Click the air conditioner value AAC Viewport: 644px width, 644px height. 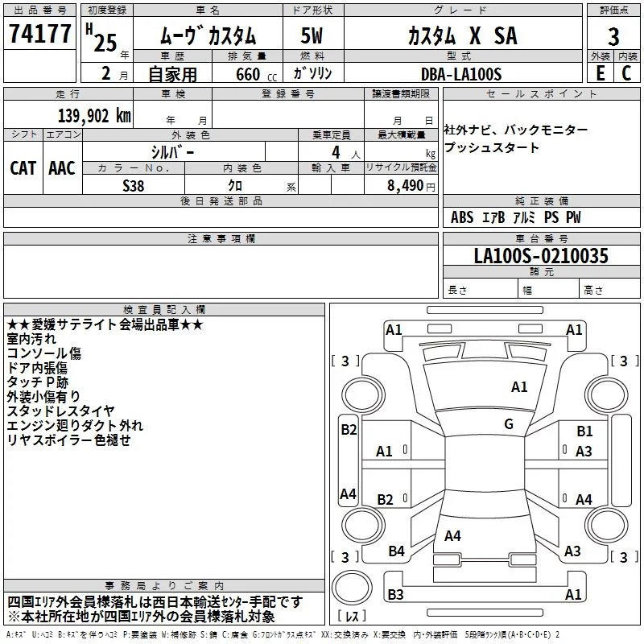pyautogui.click(x=62, y=168)
